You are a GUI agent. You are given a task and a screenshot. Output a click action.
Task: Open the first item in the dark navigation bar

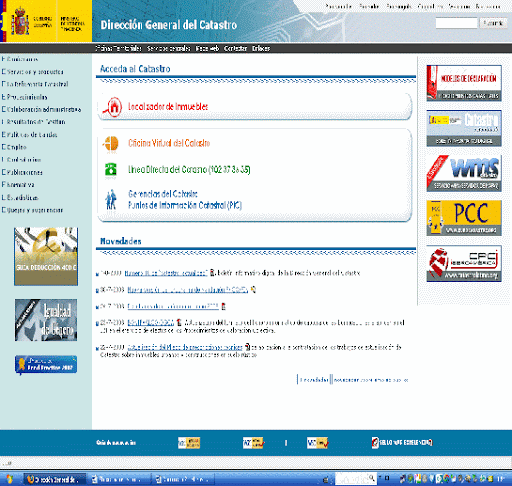tap(118, 49)
